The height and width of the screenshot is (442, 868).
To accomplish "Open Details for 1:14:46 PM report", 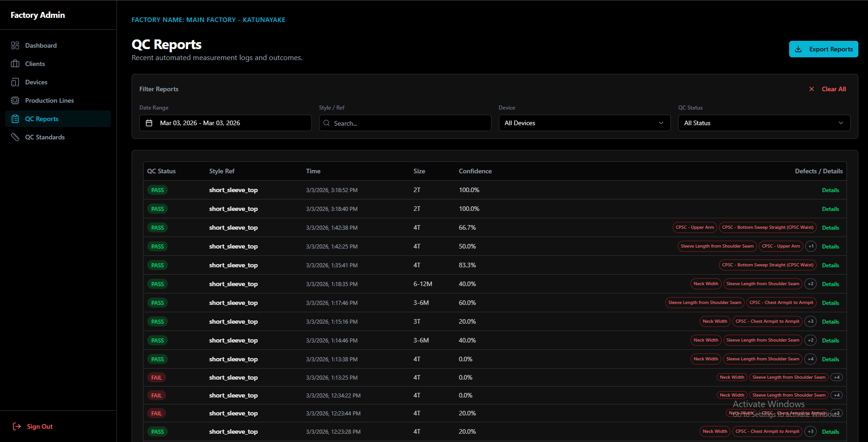I will (830, 341).
